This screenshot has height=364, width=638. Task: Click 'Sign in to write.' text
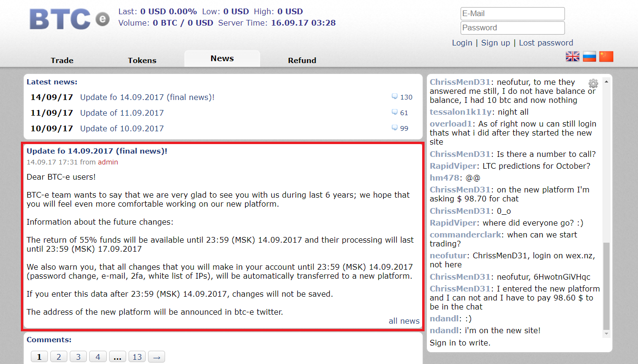click(x=460, y=343)
